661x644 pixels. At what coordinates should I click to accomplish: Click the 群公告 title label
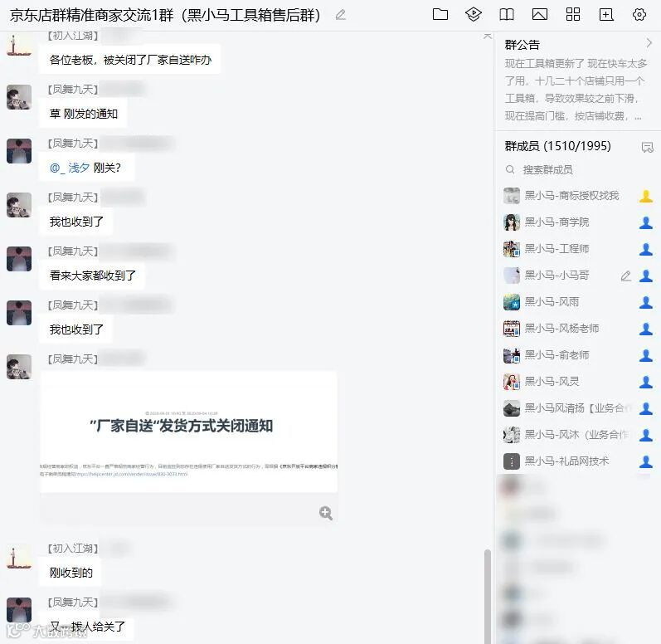(522, 45)
